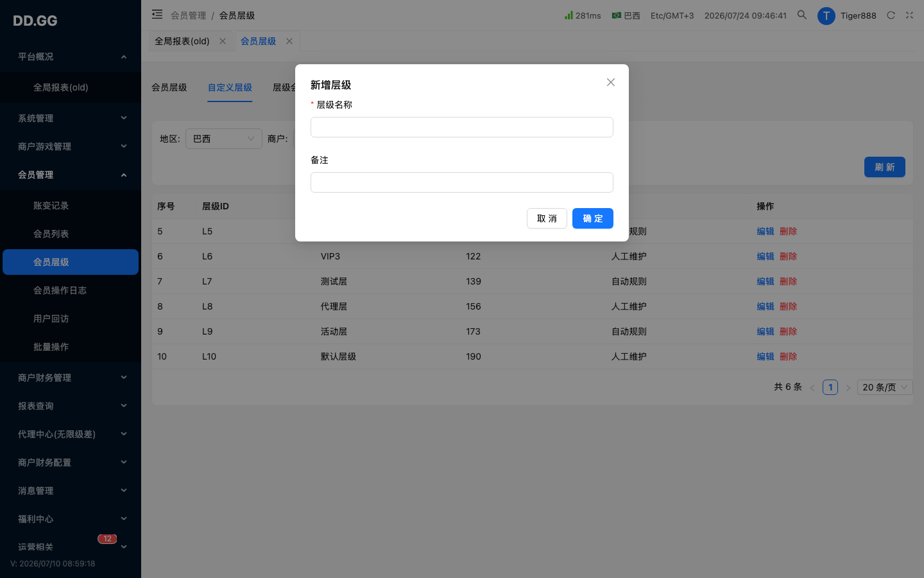Viewport: 924px width, 578px height.
Task: Open 账变记录 in the sidebar
Action: point(71,206)
